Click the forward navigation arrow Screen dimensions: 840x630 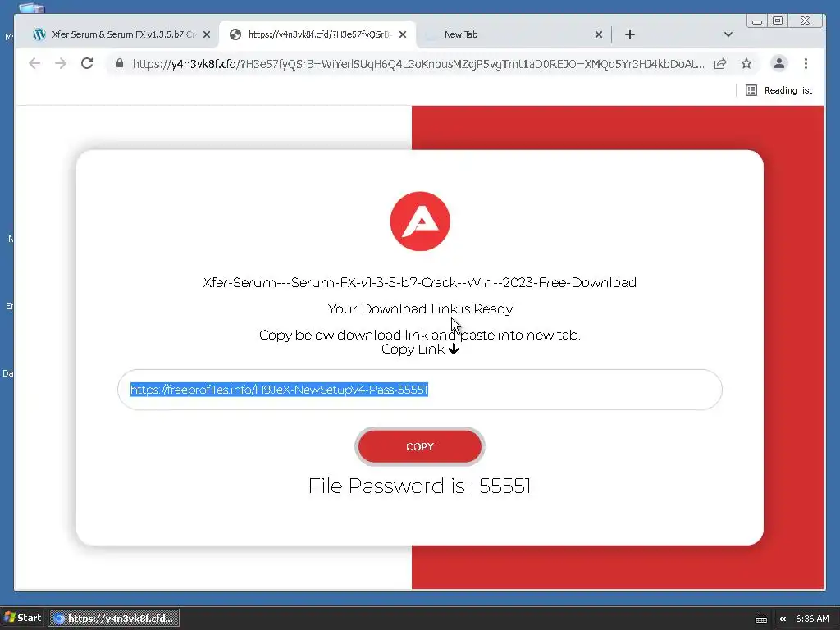(x=61, y=64)
